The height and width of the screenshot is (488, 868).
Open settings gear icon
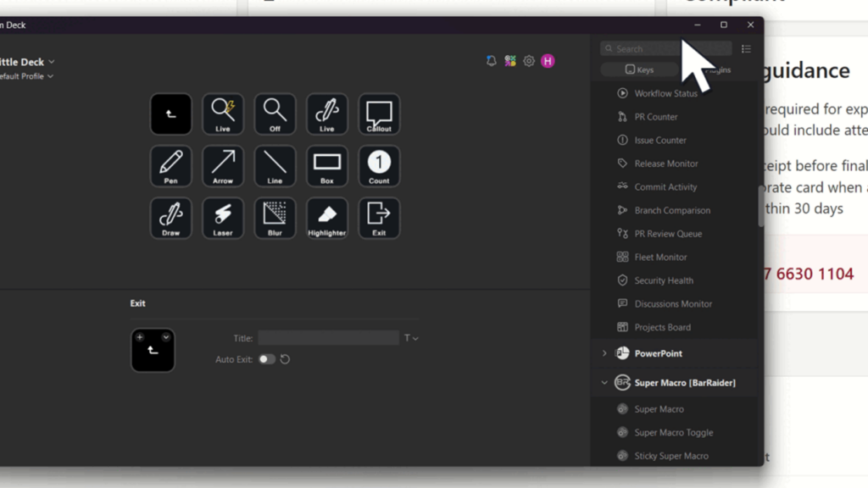(529, 61)
